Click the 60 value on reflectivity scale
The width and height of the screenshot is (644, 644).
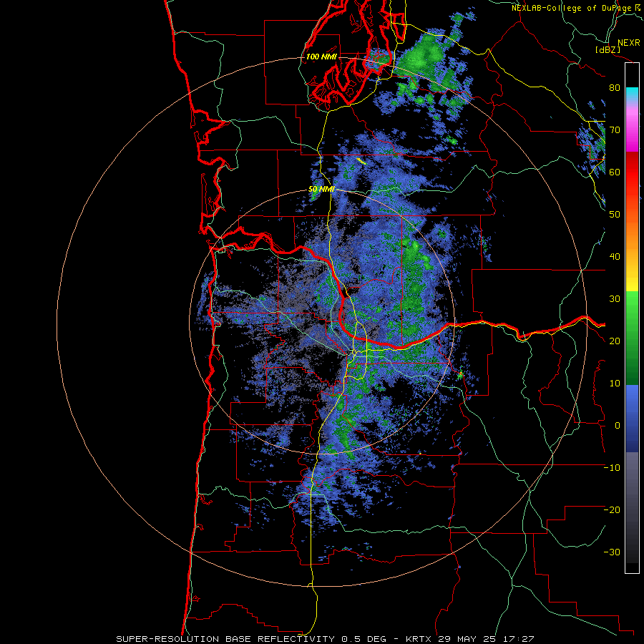pos(615,172)
